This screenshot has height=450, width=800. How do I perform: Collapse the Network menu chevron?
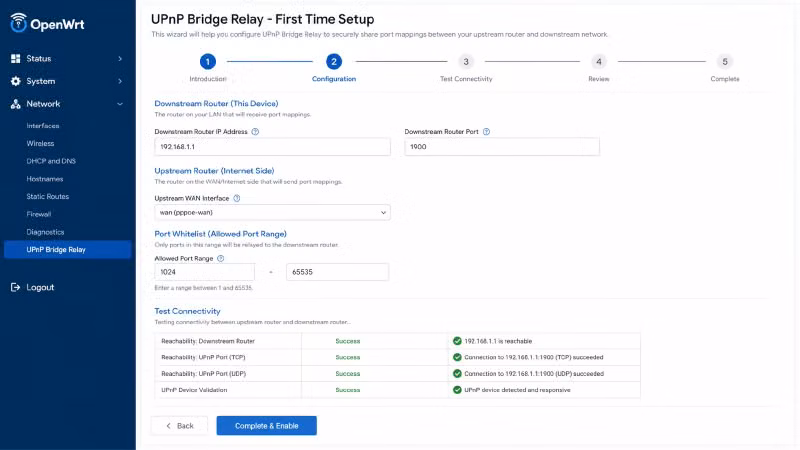click(x=120, y=104)
